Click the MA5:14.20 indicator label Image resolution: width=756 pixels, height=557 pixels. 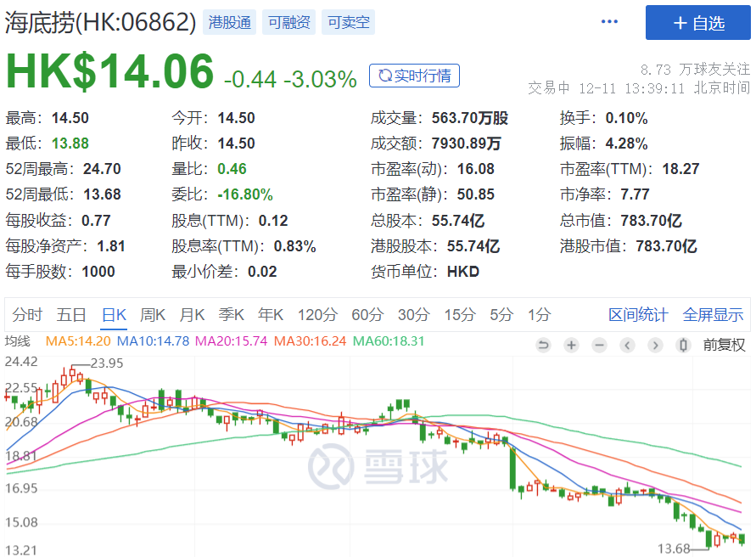point(78,341)
